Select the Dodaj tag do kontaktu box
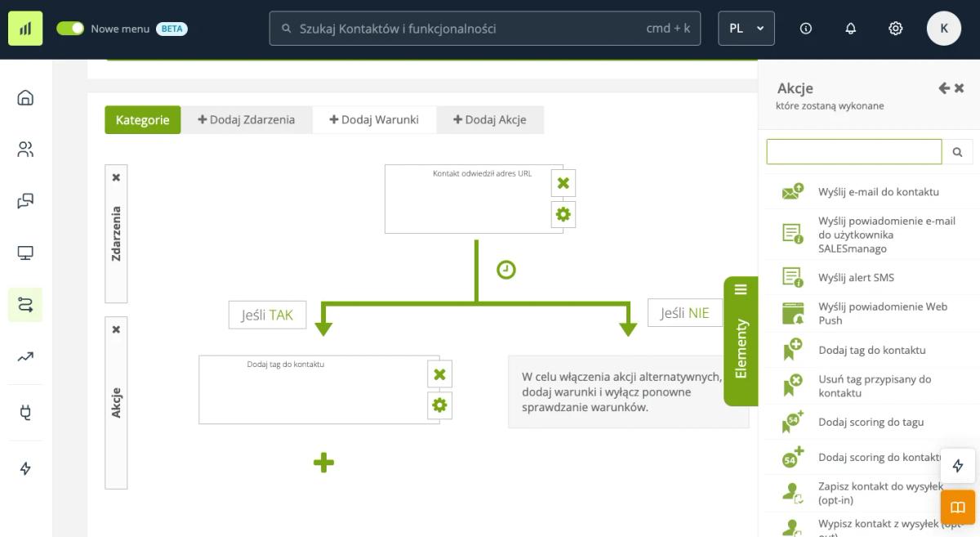 pyautogui.click(x=318, y=389)
